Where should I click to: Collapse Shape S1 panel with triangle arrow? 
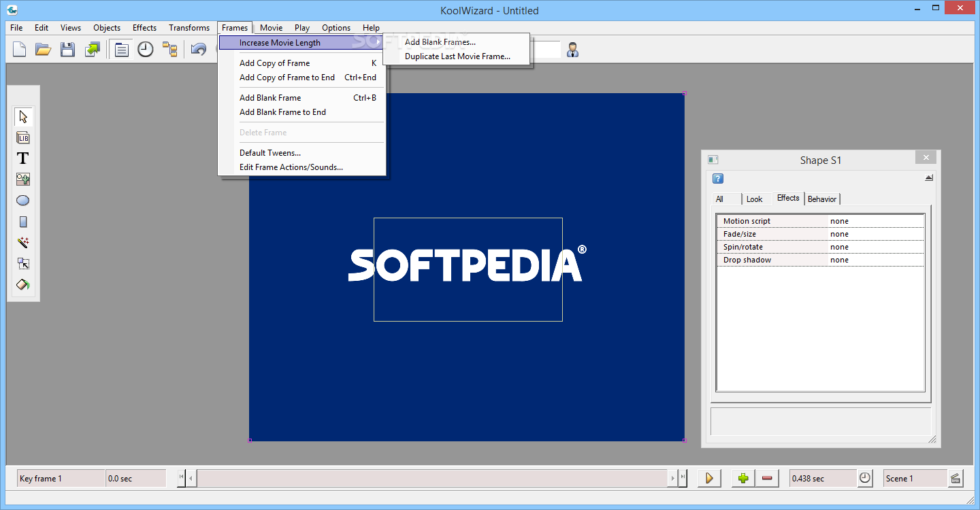tap(929, 178)
